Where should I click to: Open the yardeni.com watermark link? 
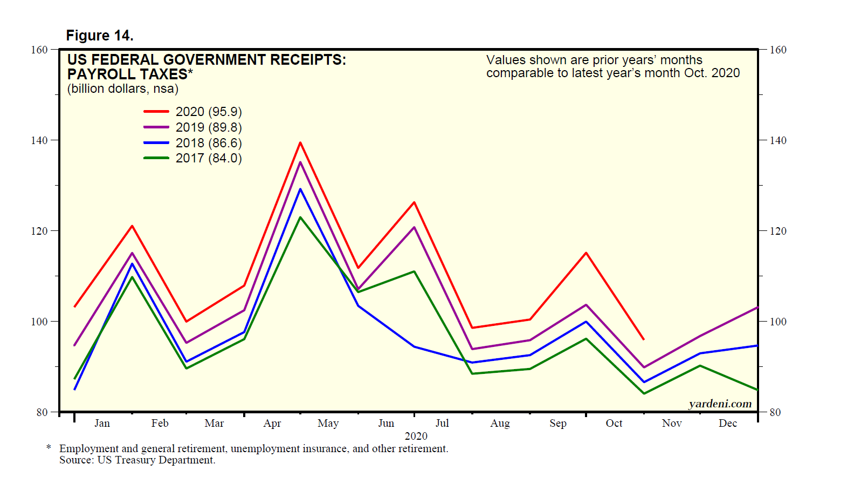coord(720,404)
